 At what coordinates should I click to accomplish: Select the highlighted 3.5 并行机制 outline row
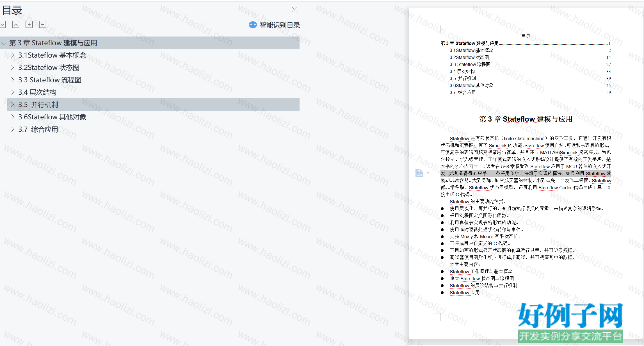tap(153, 104)
